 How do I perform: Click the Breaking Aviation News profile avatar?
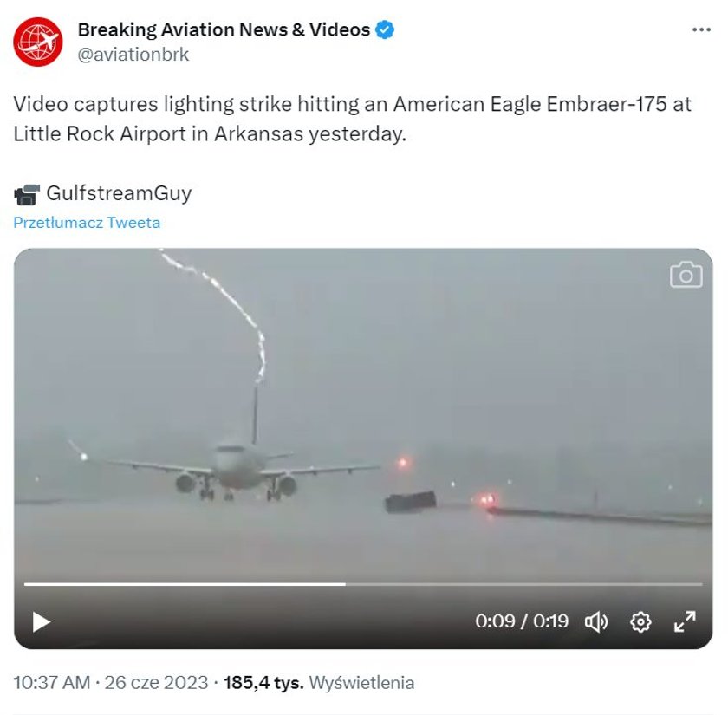coord(37,42)
